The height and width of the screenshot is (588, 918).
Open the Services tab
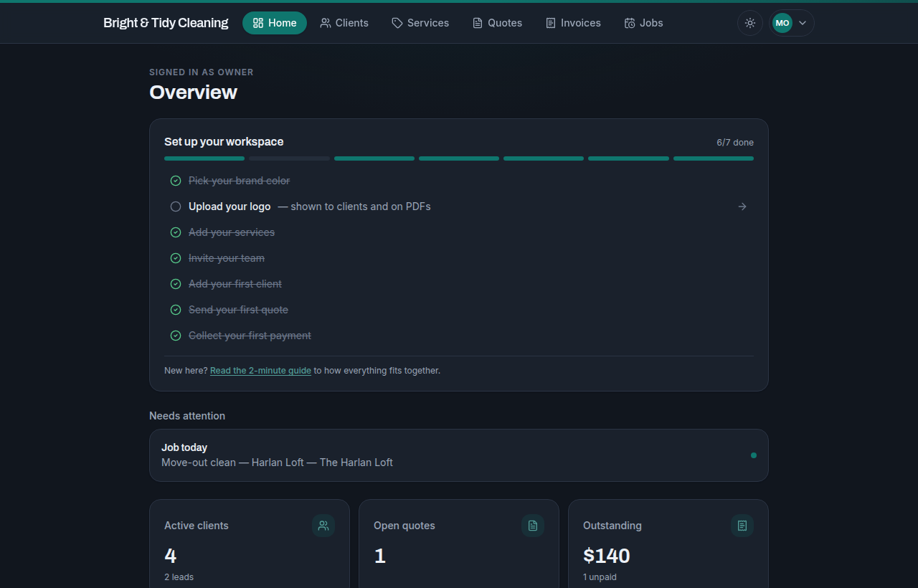click(420, 23)
